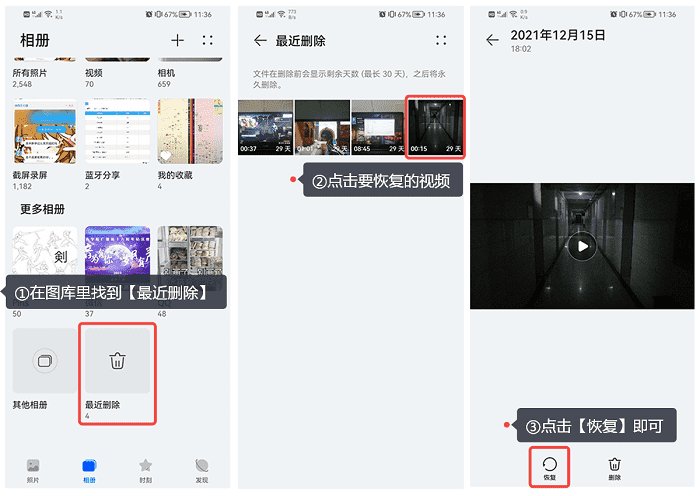Go back from 最近删除 screen
The image size is (700, 496).
tap(260, 41)
